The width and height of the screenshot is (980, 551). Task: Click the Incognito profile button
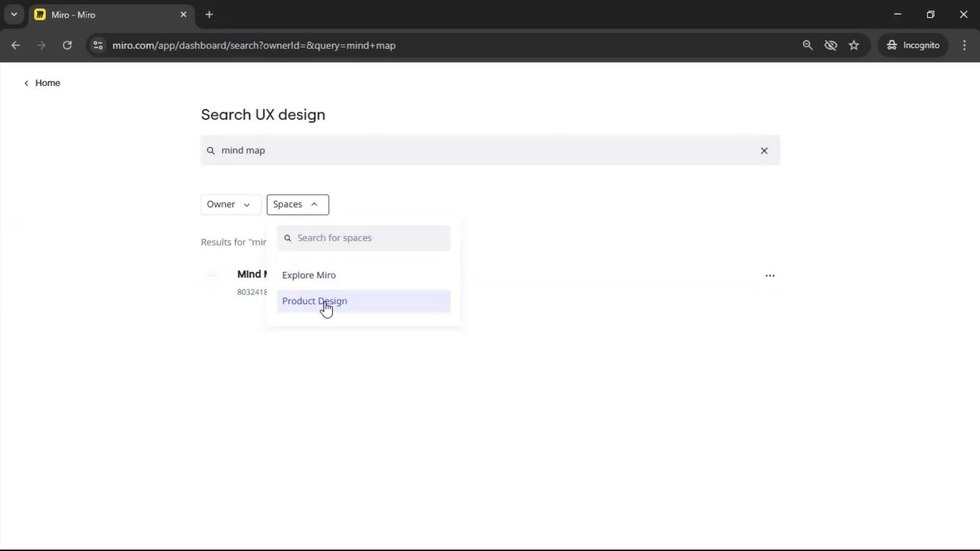(913, 45)
